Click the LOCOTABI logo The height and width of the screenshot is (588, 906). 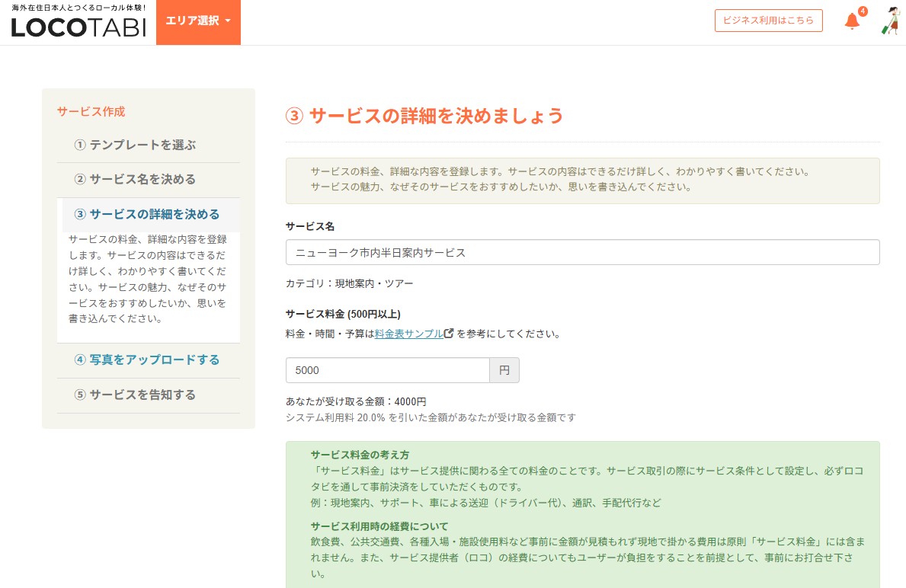[x=78, y=22]
